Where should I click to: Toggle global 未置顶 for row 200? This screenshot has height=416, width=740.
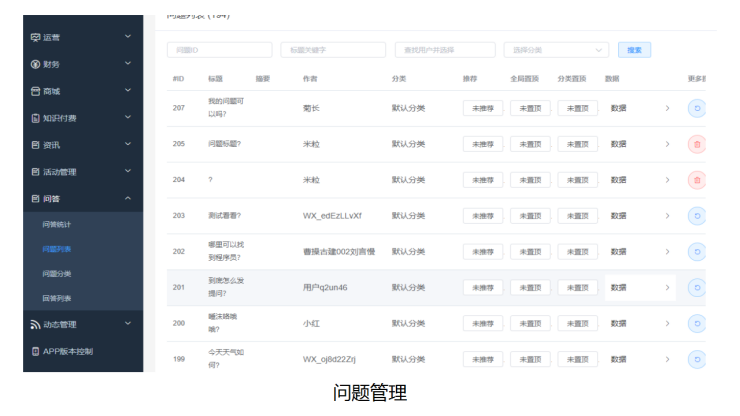click(x=530, y=323)
